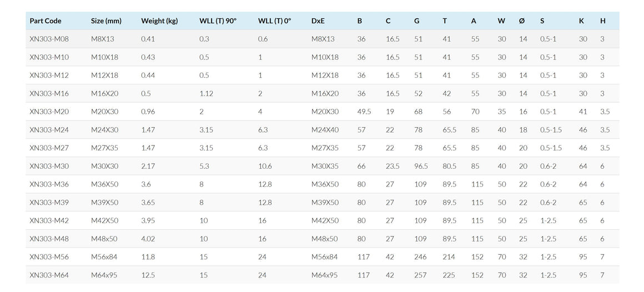Image resolution: width=644 pixels, height=292 pixels.
Task: Click the Size (mm) column header
Action: point(106,21)
